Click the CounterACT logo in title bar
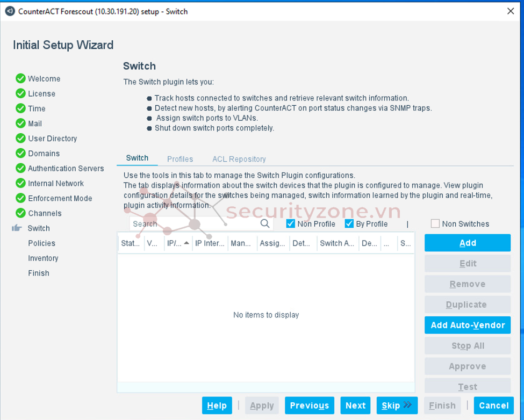524x420 pixels. coord(10,11)
